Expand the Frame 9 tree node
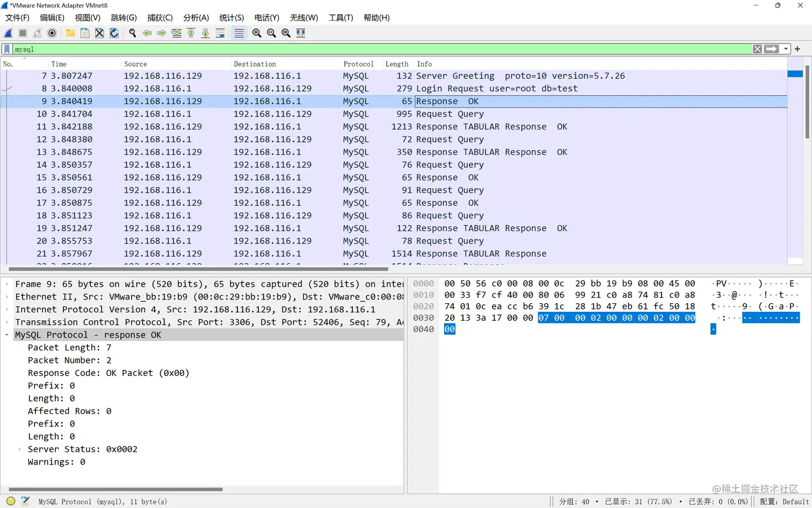This screenshot has width=812, height=508. tap(7, 284)
